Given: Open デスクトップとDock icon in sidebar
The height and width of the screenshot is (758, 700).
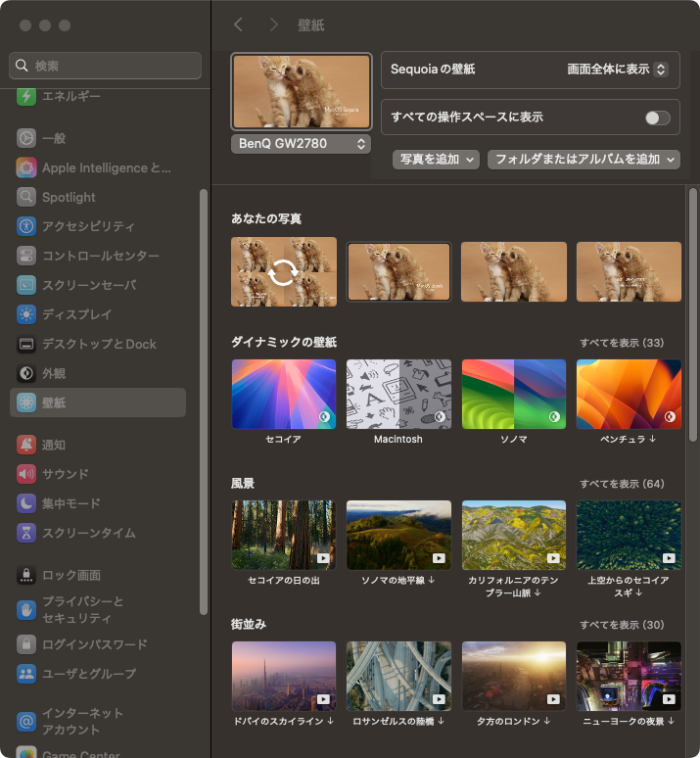Looking at the screenshot, I should (x=26, y=344).
